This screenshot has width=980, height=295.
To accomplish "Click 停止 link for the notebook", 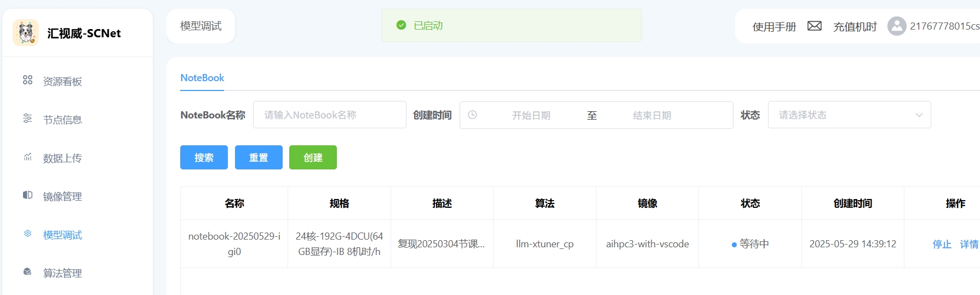I will click(942, 244).
